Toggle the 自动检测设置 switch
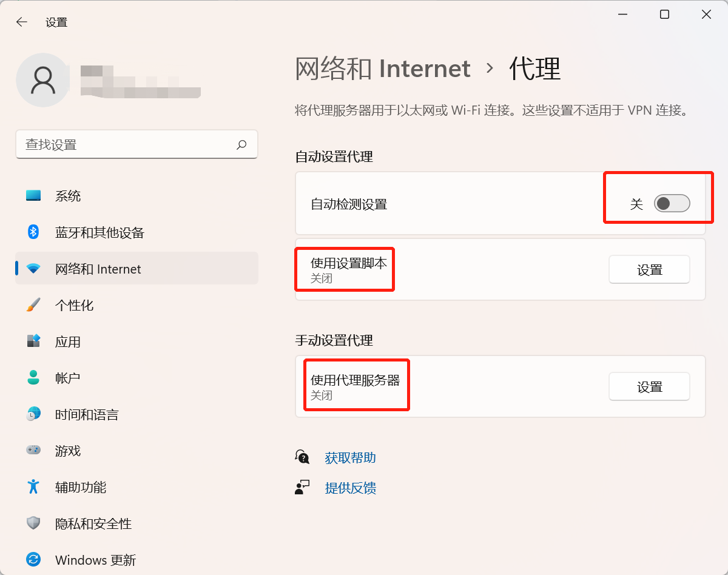This screenshot has width=728, height=575. point(672,204)
